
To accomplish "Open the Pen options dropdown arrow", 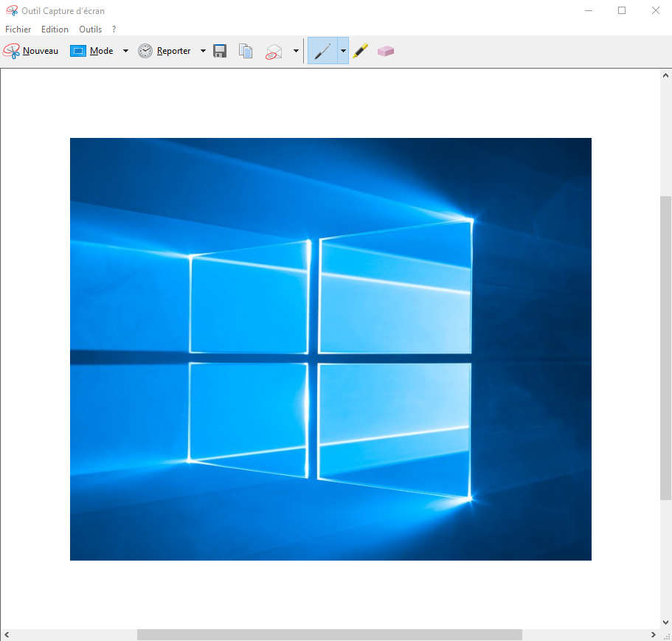I will (x=343, y=51).
